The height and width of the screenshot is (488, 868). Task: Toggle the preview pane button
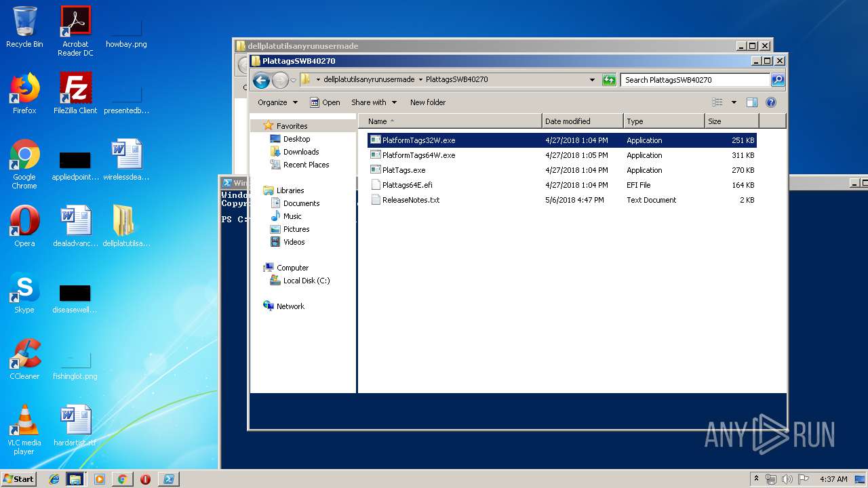pos(751,102)
